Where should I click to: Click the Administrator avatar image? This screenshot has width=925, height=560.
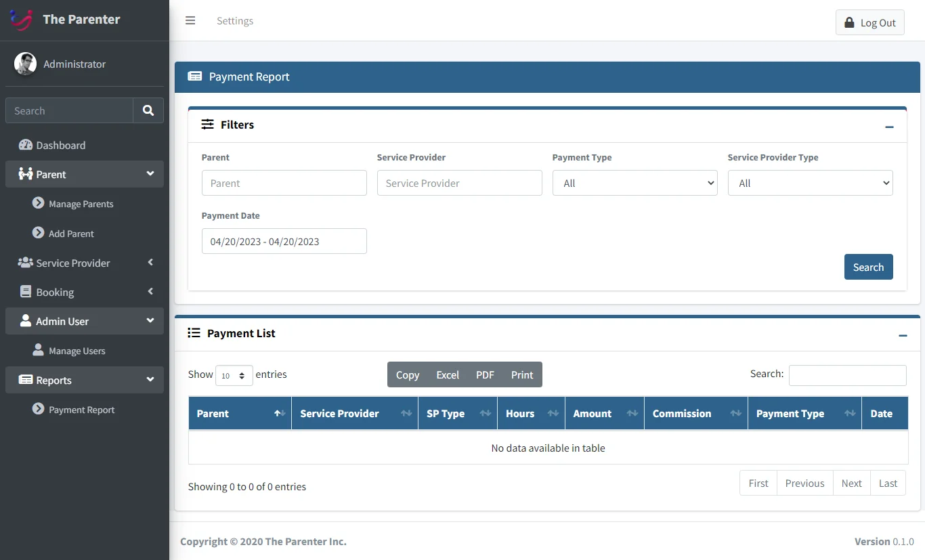click(x=26, y=64)
